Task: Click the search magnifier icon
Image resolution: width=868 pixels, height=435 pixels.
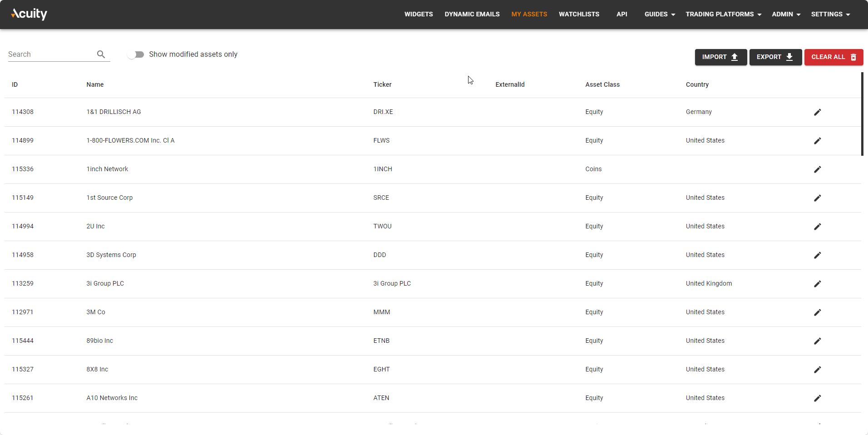Action: [x=101, y=54]
